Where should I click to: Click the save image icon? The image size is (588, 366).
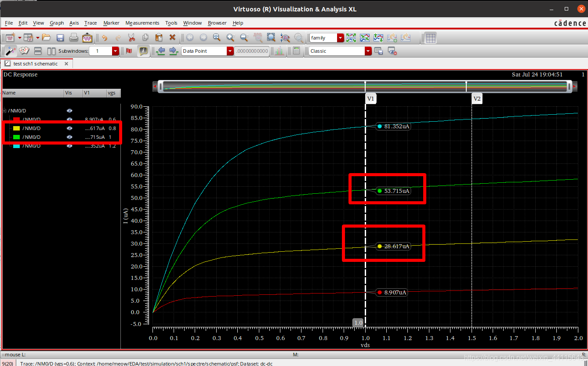[x=87, y=38]
